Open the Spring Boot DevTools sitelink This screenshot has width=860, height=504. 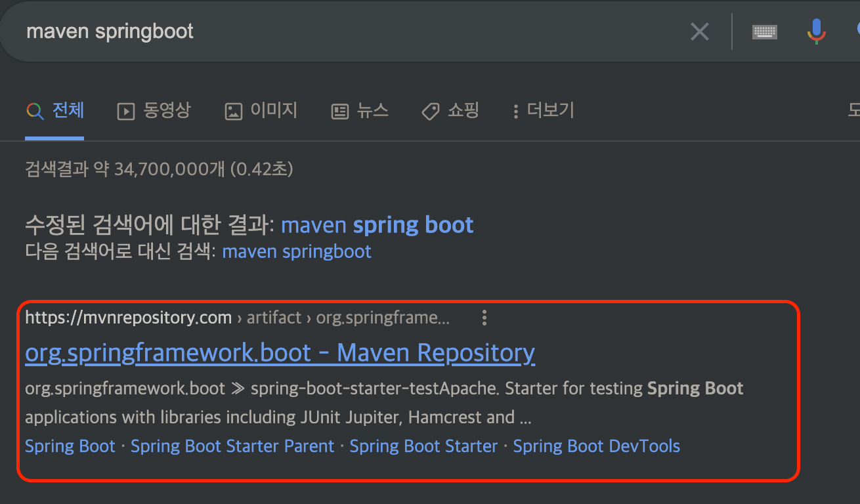click(597, 446)
